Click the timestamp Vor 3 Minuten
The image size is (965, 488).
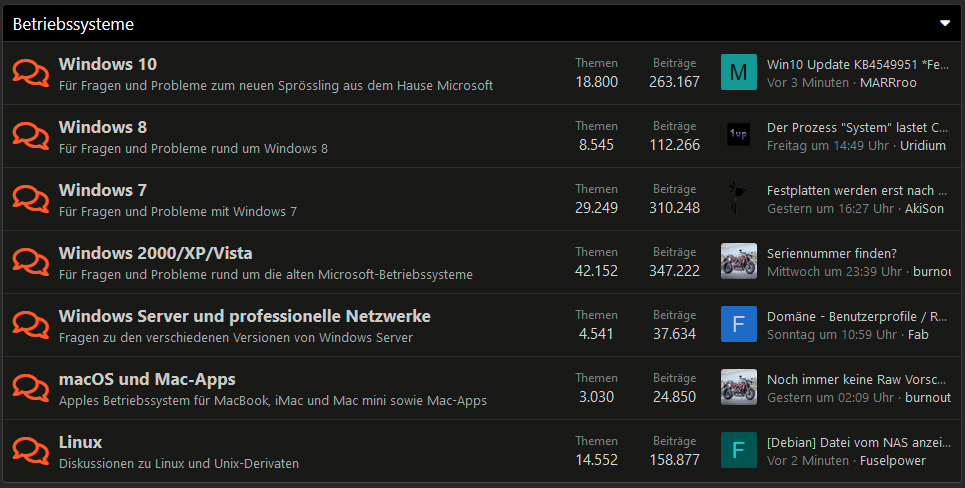pyautogui.click(x=807, y=82)
